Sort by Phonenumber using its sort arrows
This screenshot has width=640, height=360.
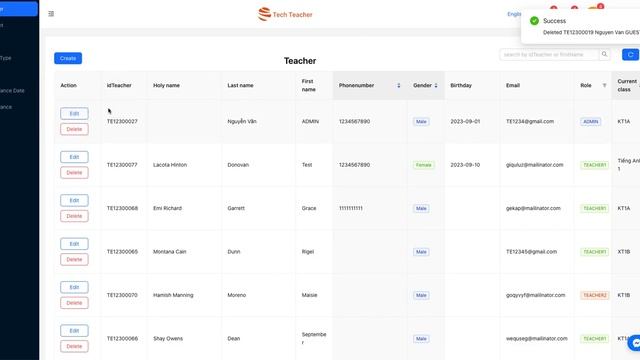tap(399, 85)
